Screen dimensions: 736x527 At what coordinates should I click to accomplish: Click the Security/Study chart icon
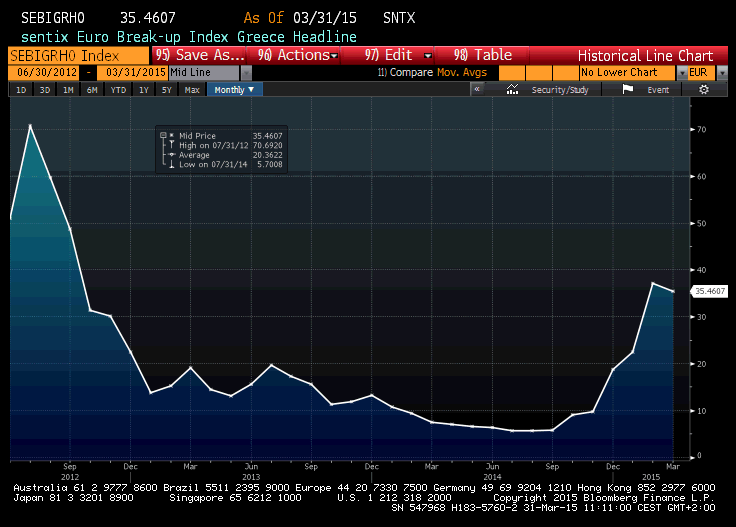pyautogui.click(x=512, y=90)
